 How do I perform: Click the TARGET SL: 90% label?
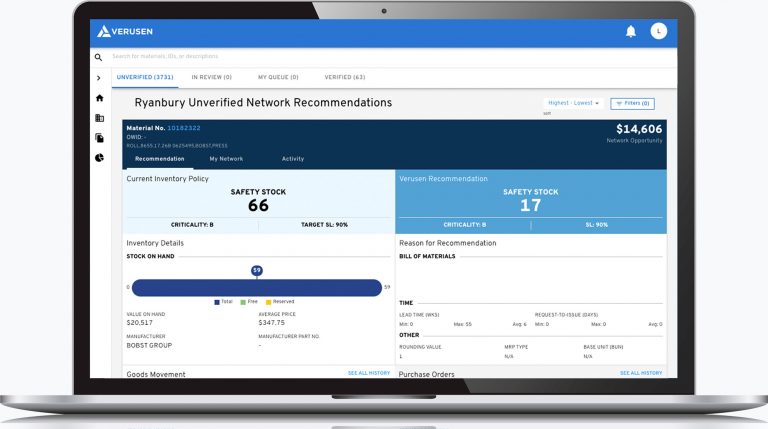click(x=324, y=225)
